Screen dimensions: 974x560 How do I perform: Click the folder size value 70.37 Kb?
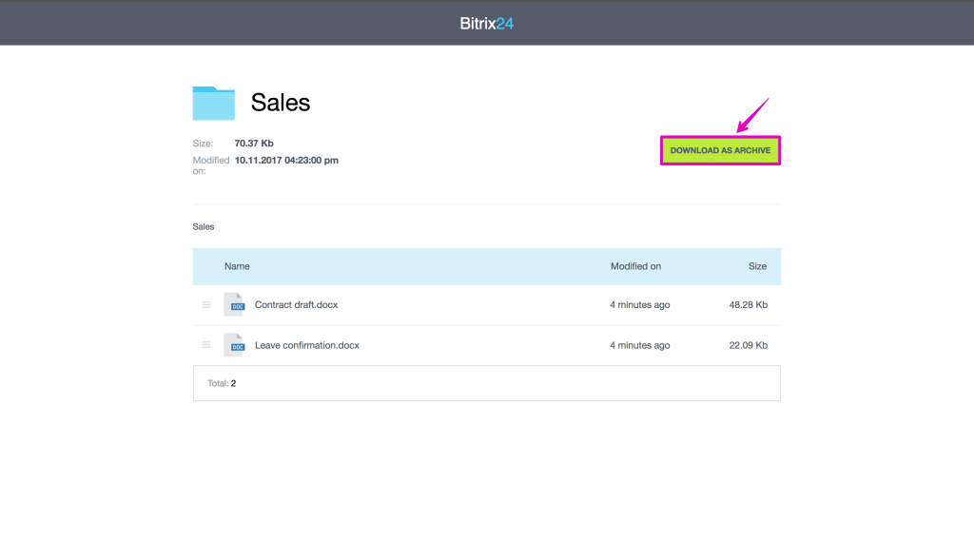254,144
